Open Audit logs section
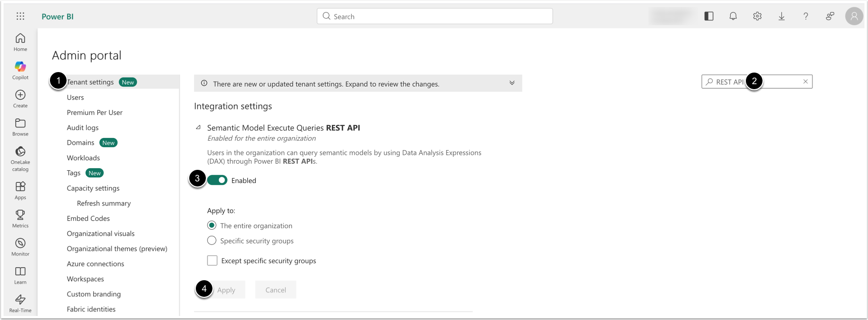This screenshot has height=320, width=868. [83, 127]
